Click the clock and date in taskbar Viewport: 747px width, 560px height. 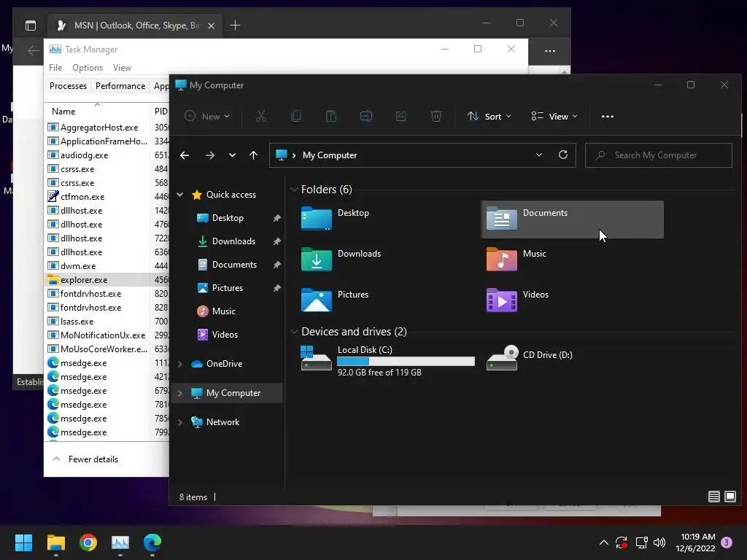pyautogui.click(x=697, y=542)
